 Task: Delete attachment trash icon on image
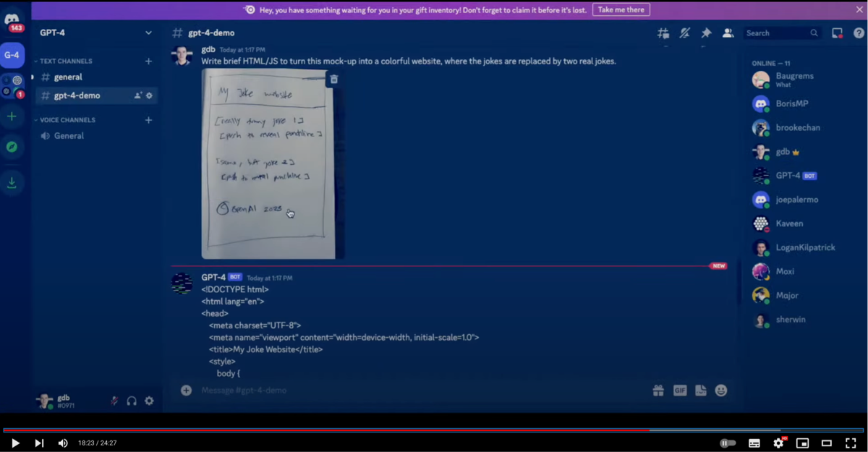pos(333,80)
